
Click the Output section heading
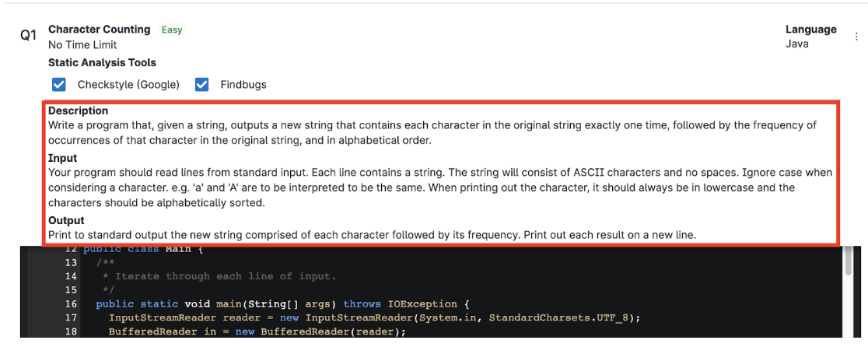click(66, 220)
